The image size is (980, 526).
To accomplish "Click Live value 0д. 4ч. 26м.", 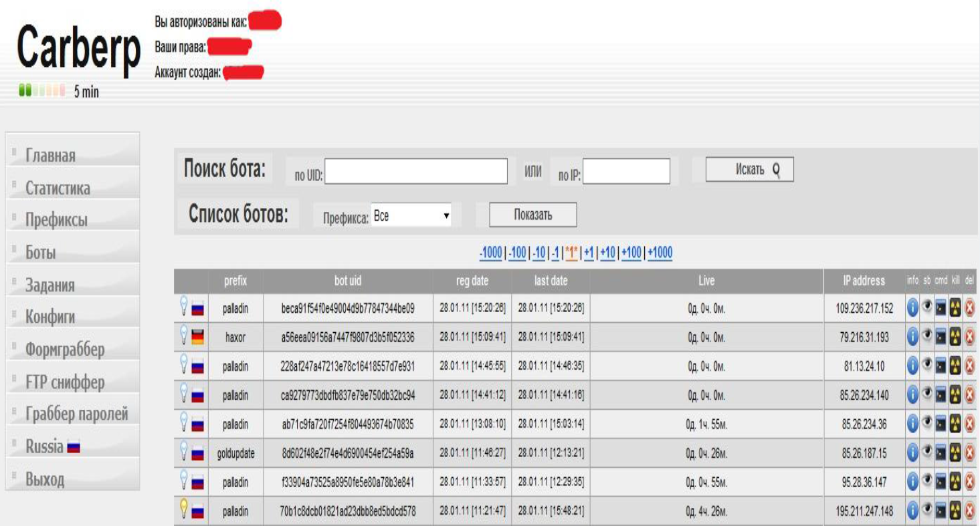I will click(706, 512).
